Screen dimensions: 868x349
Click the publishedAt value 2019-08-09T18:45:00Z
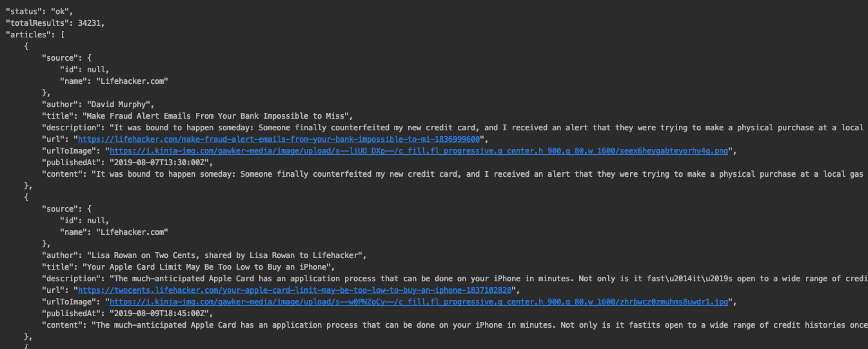tap(161, 314)
